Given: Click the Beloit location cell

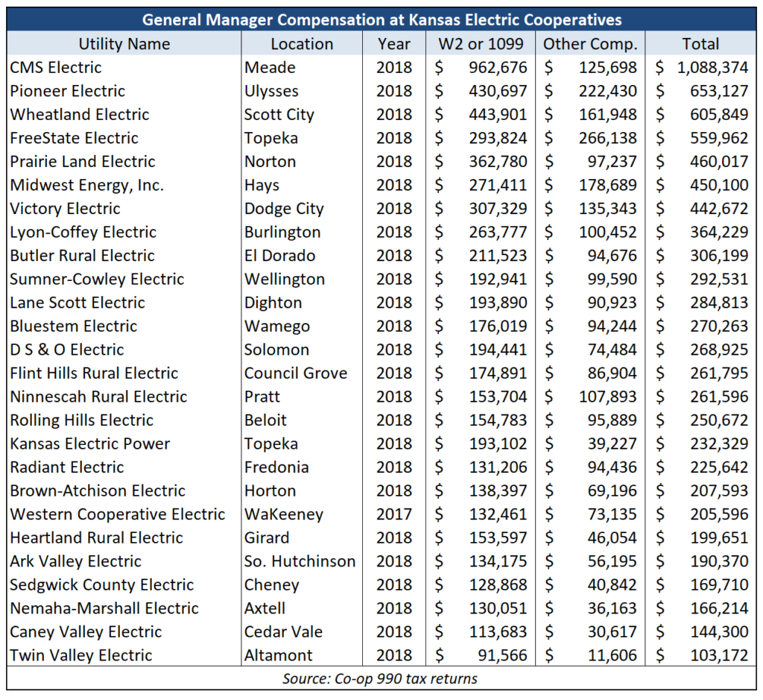Looking at the screenshot, I should point(265,420).
